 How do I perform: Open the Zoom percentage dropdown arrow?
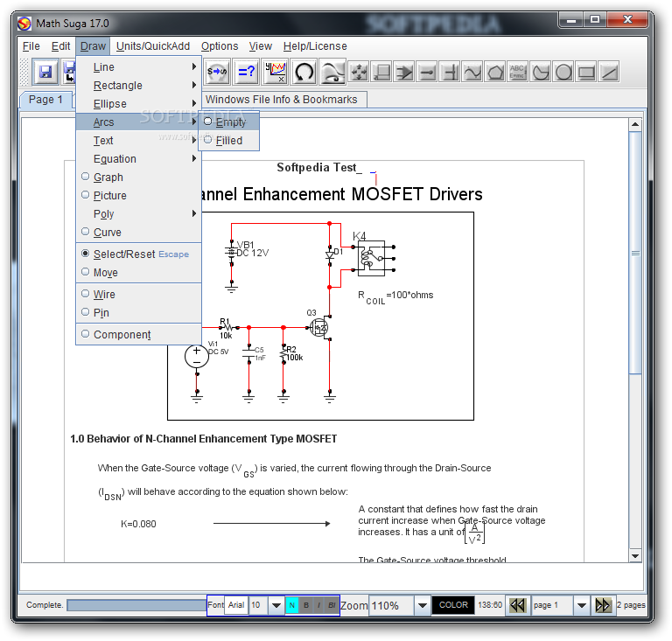[x=422, y=605]
